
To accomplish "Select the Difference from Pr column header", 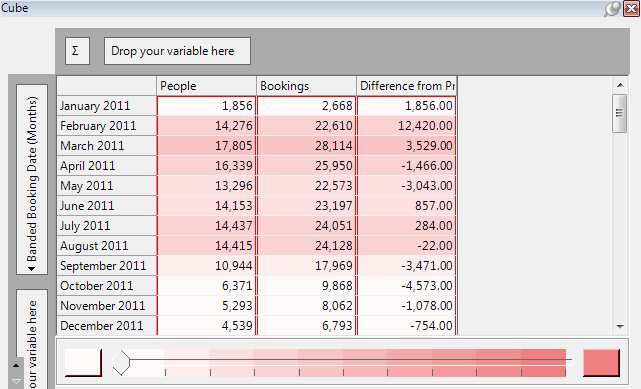I will 407,86.
